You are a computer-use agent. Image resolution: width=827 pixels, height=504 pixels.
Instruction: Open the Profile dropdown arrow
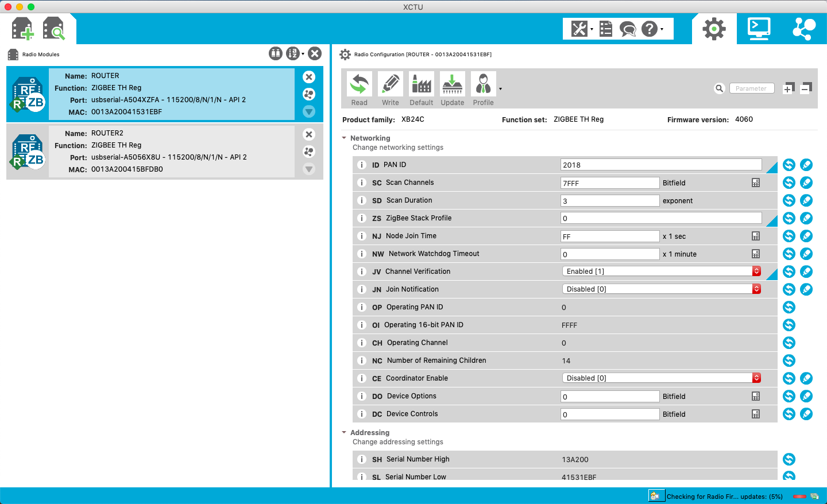(500, 89)
